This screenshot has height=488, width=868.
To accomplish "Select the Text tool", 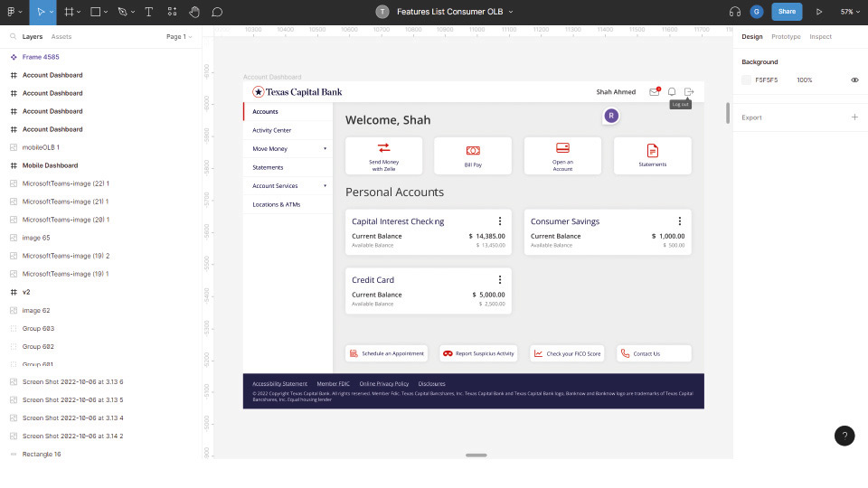I will pos(149,12).
